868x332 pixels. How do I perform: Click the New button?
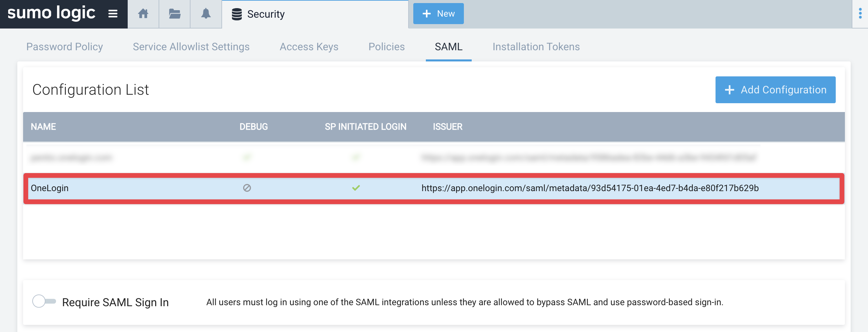click(438, 14)
